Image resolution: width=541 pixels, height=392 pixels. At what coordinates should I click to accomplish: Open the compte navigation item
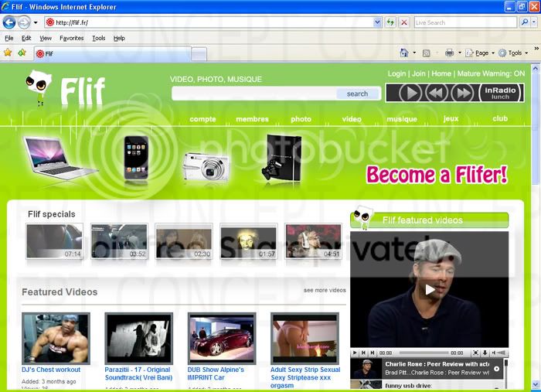pos(202,119)
